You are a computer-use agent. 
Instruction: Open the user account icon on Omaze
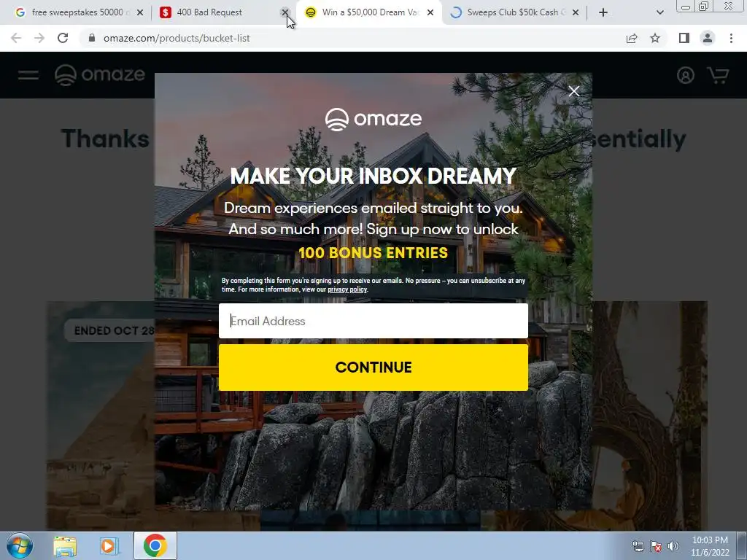686,75
